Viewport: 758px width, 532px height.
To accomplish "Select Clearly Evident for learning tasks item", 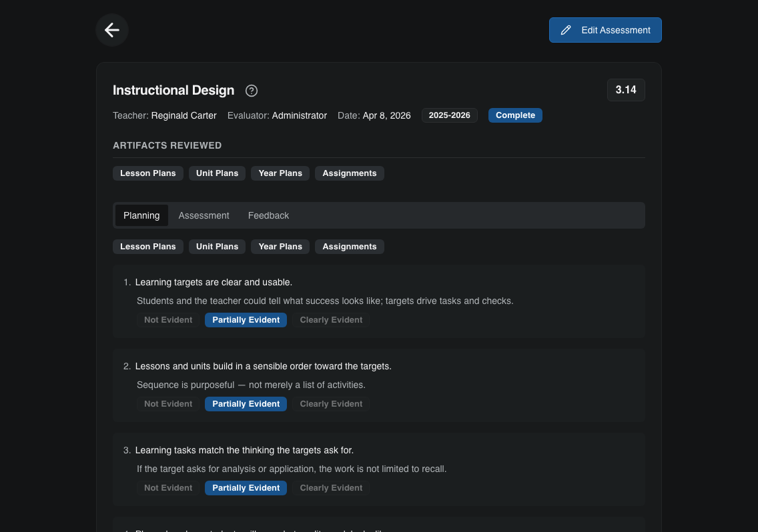I will click(x=331, y=488).
